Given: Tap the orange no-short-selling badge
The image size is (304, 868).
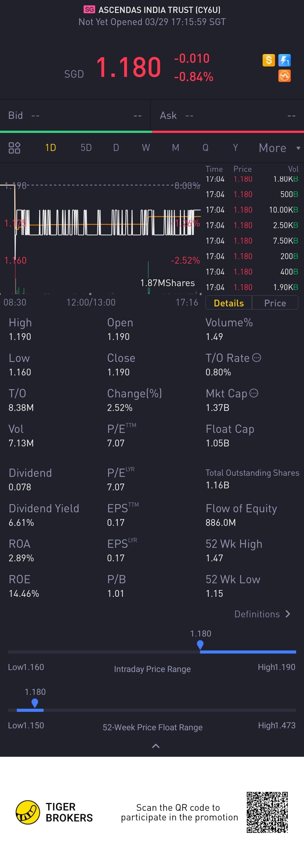Looking at the screenshot, I should [285, 76].
